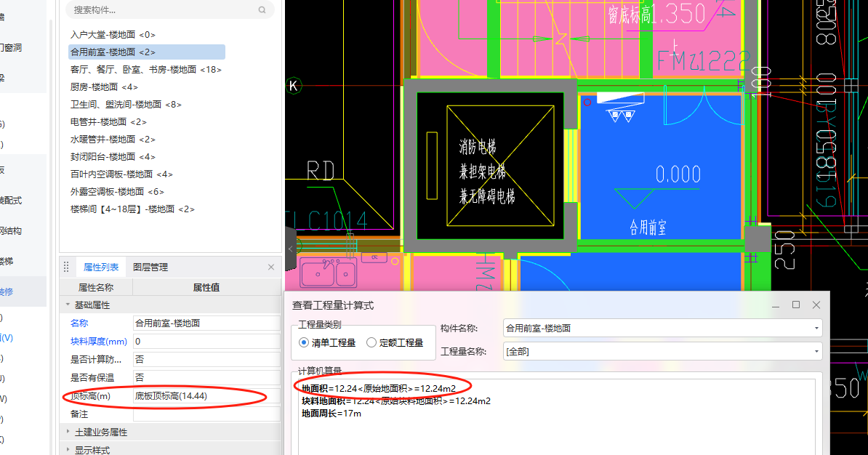
Task: Select 楼梯间【4~18层】-楼地面 item
Action: click(132, 209)
